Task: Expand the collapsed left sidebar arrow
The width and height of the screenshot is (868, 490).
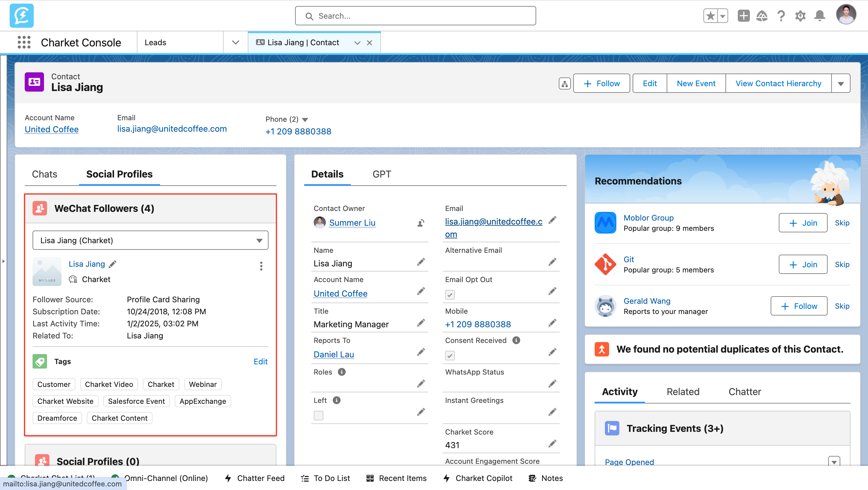Action: tap(3, 261)
